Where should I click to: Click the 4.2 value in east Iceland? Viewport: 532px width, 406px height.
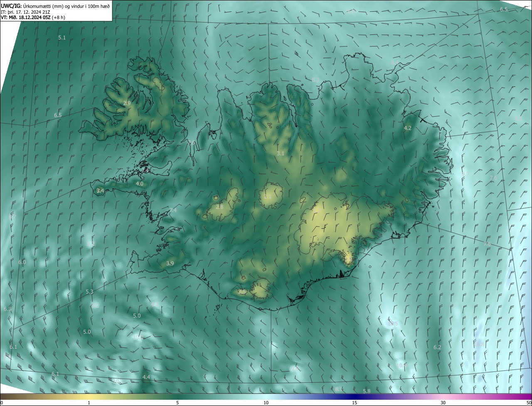pyautogui.click(x=408, y=128)
